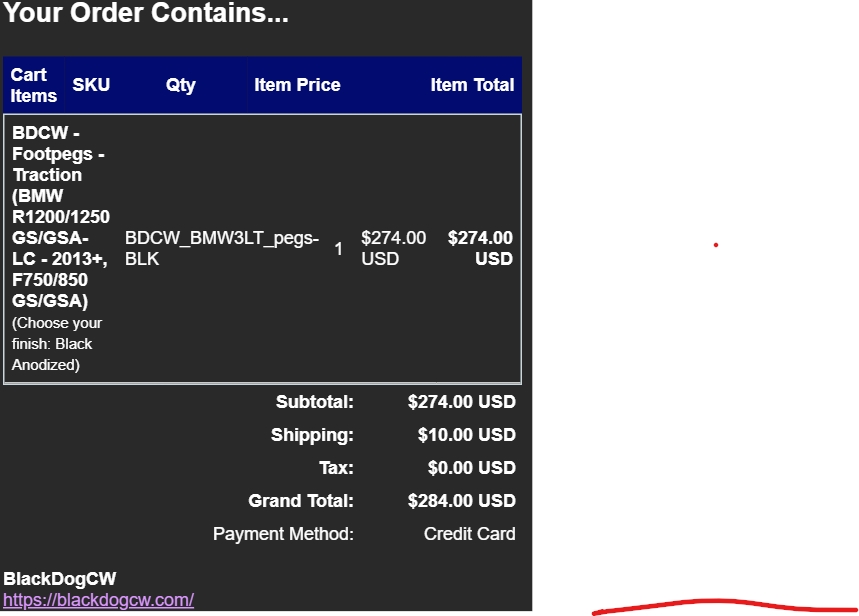This screenshot has width=859, height=616.
Task: Open the blackdogcw.com link
Action: click(98, 600)
